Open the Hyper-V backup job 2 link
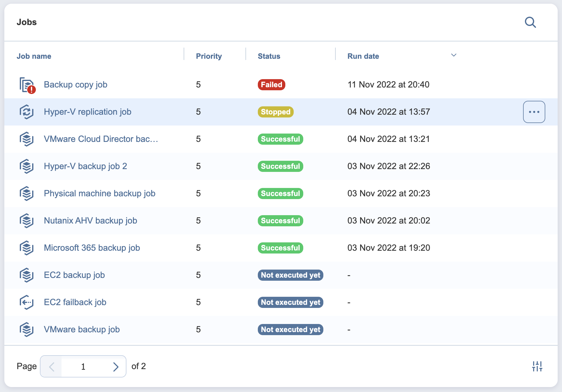The height and width of the screenshot is (392, 562). (x=85, y=166)
